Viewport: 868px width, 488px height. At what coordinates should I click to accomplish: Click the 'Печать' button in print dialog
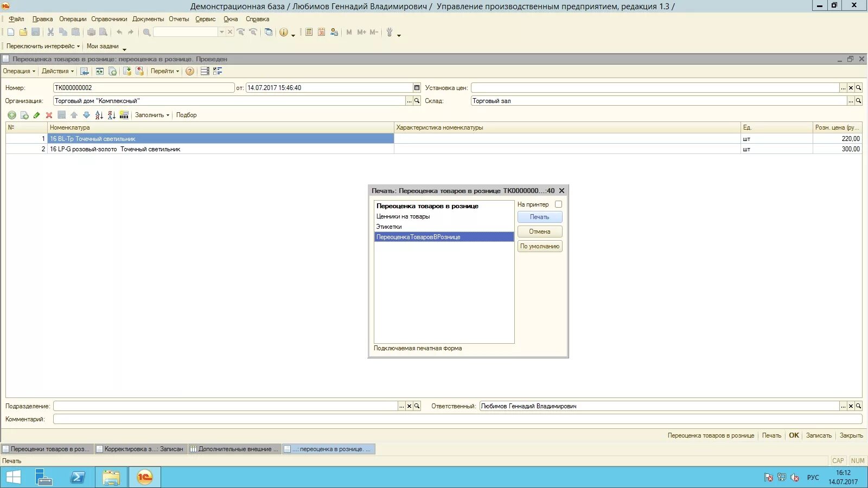pos(540,217)
